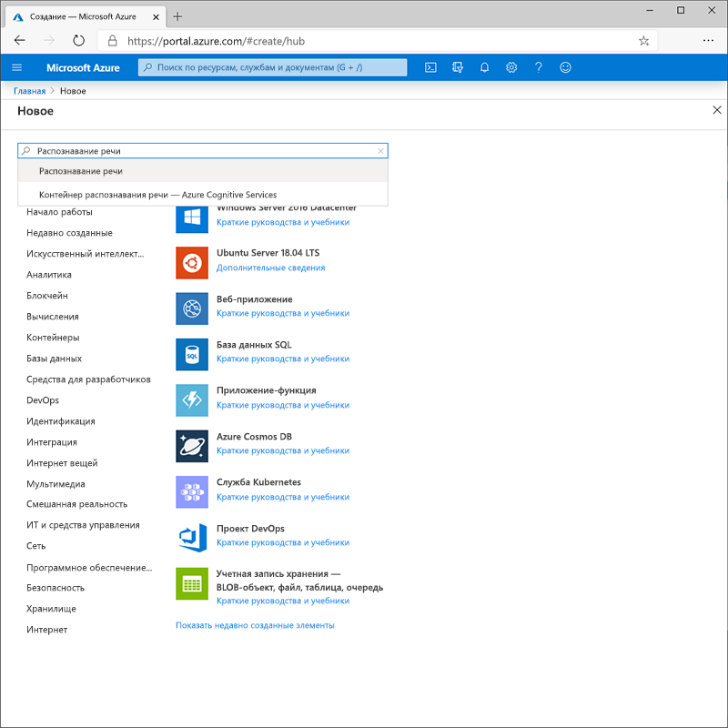The height and width of the screenshot is (728, 728).
Task: Open the Начало работы category
Action: pyautogui.click(x=59, y=212)
